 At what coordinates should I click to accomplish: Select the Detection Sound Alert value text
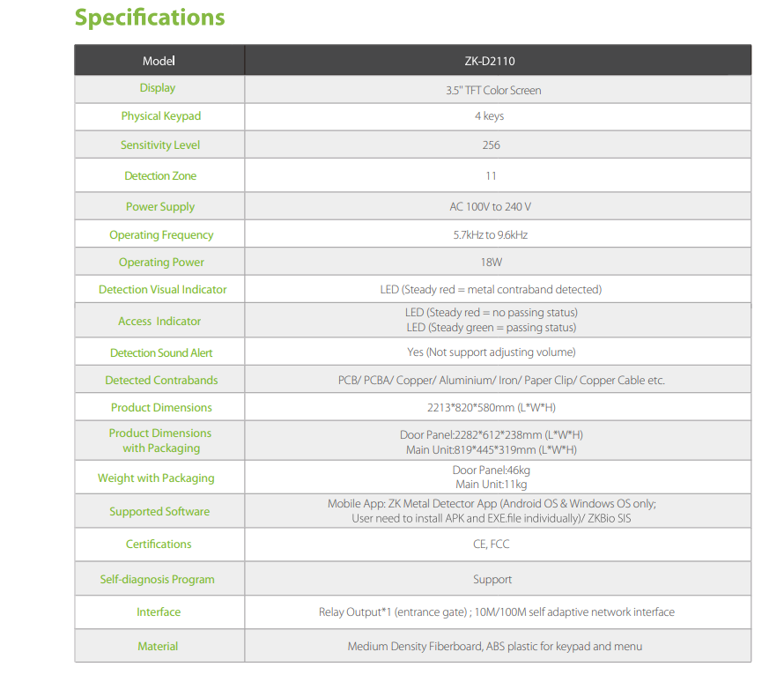pos(492,352)
